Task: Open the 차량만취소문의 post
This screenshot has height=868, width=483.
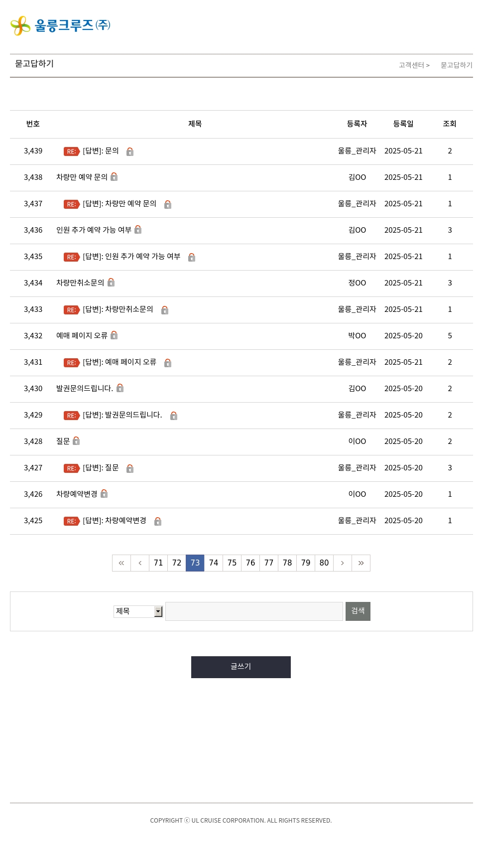Action: coord(80,283)
